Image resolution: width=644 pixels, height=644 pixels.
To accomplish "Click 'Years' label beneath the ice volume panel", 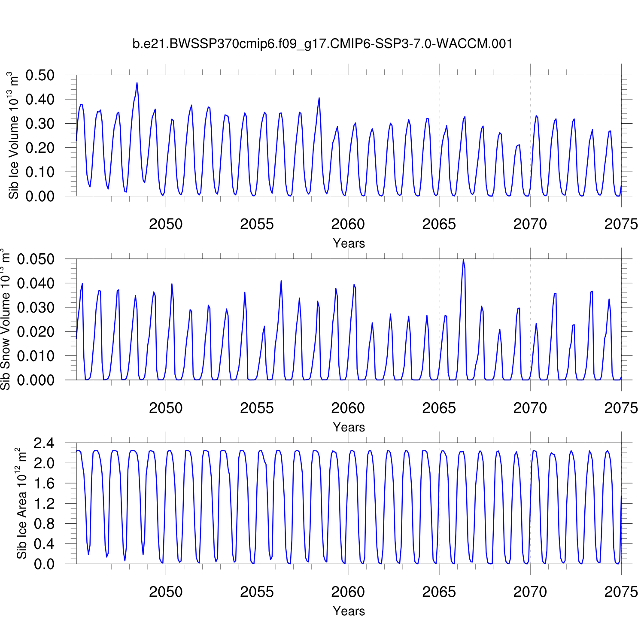I will point(349,243).
